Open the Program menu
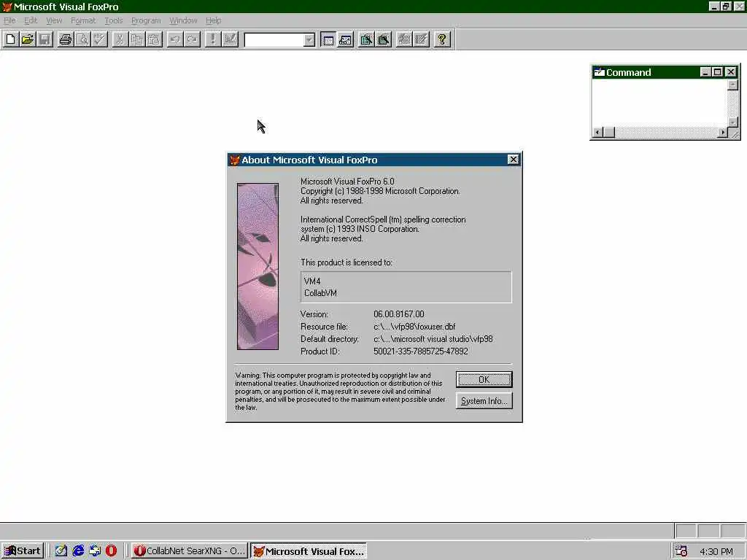 tap(146, 20)
